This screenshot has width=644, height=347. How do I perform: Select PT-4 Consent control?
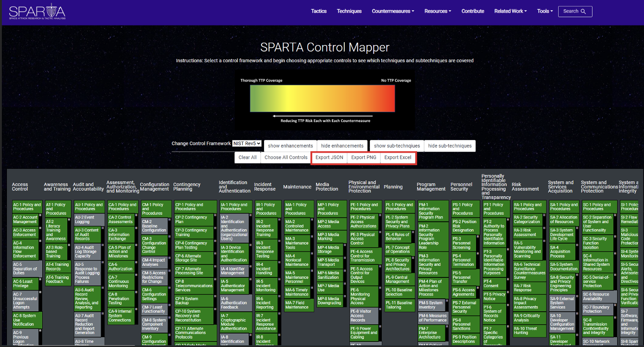pyautogui.click(x=495, y=283)
